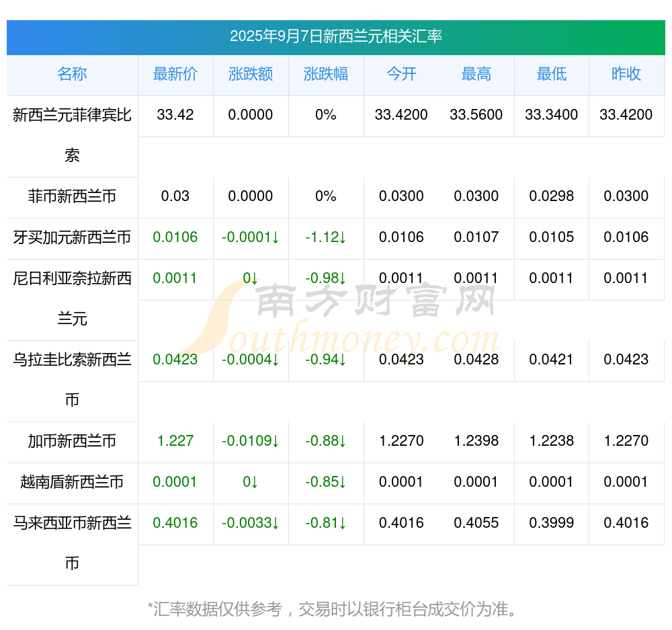Select the 尼日利亚奈拉新西兰元 row name
The height and width of the screenshot is (630, 672).
72,299
